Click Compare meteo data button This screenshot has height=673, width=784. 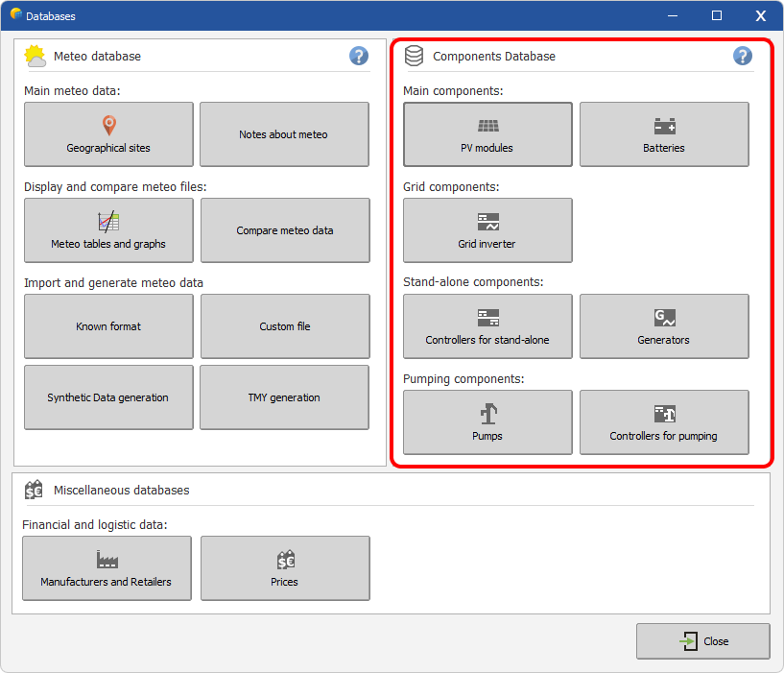(285, 230)
